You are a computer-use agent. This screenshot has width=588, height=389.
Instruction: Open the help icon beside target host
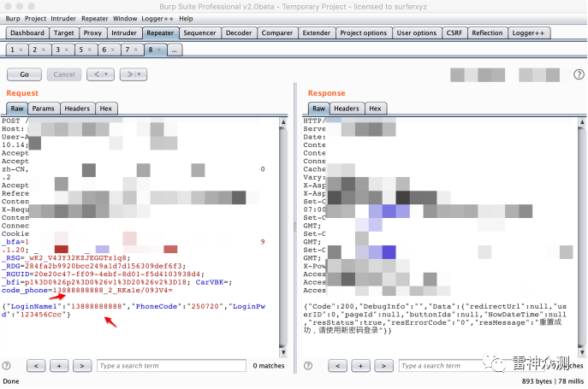point(579,74)
